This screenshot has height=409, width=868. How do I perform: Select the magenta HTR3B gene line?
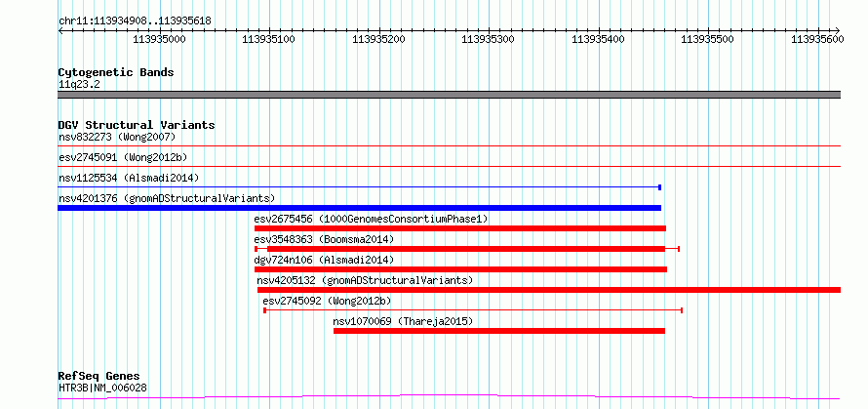pyautogui.click(x=449, y=397)
